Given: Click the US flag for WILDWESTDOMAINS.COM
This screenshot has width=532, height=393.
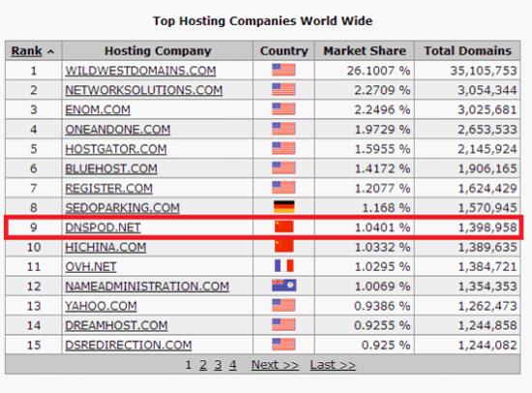Looking at the screenshot, I should point(283,70).
